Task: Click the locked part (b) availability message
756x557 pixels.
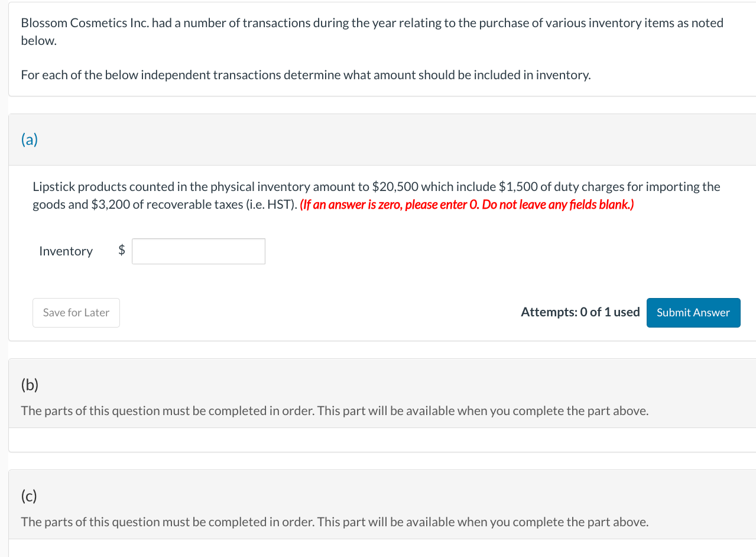Action: coord(334,410)
